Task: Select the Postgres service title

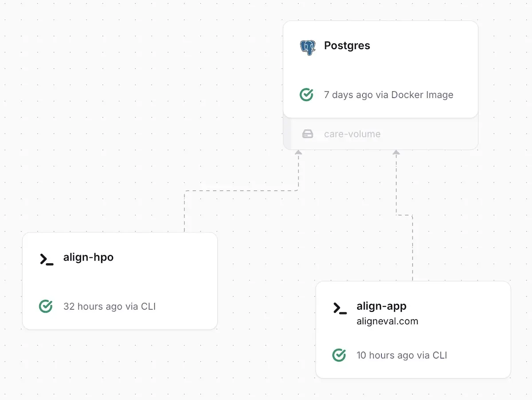Action: (347, 46)
